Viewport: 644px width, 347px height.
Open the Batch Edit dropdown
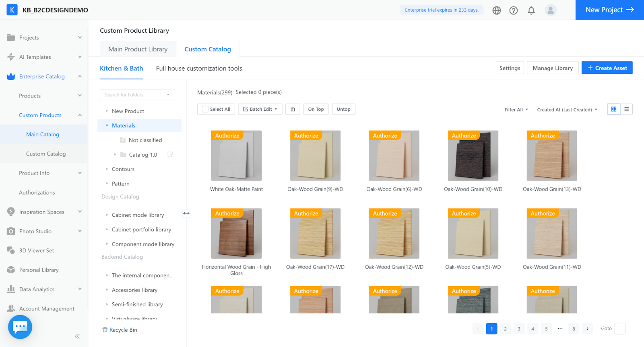pos(260,109)
